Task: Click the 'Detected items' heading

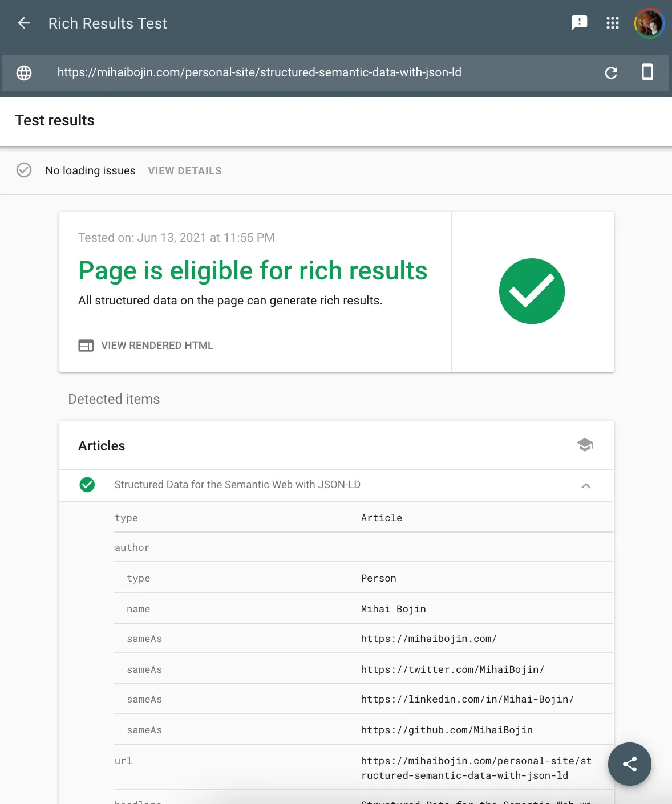Action: [114, 399]
